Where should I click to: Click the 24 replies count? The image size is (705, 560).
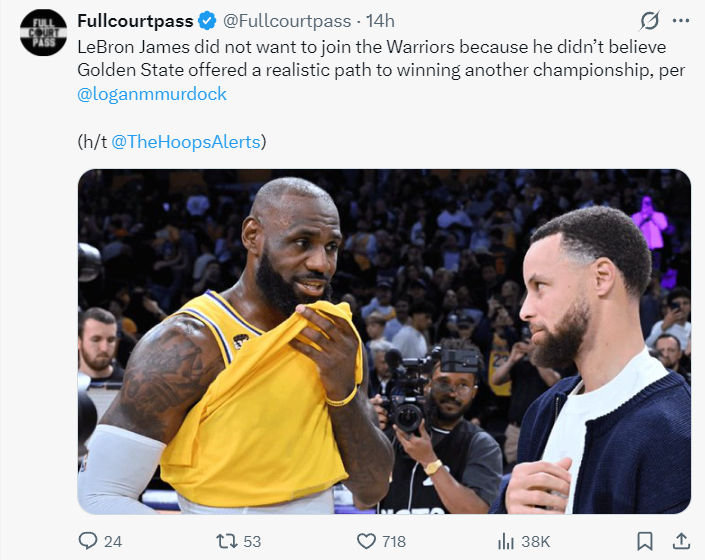pos(113,542)
